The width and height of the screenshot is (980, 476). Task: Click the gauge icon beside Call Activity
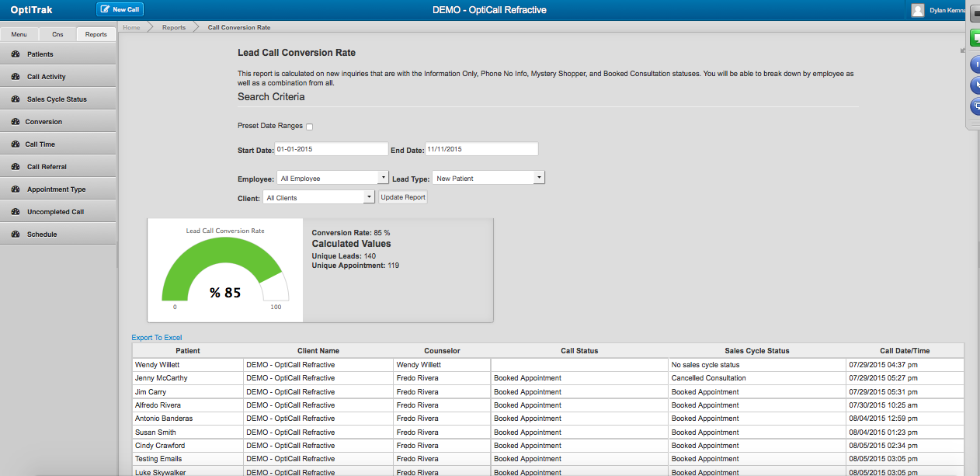16,77
